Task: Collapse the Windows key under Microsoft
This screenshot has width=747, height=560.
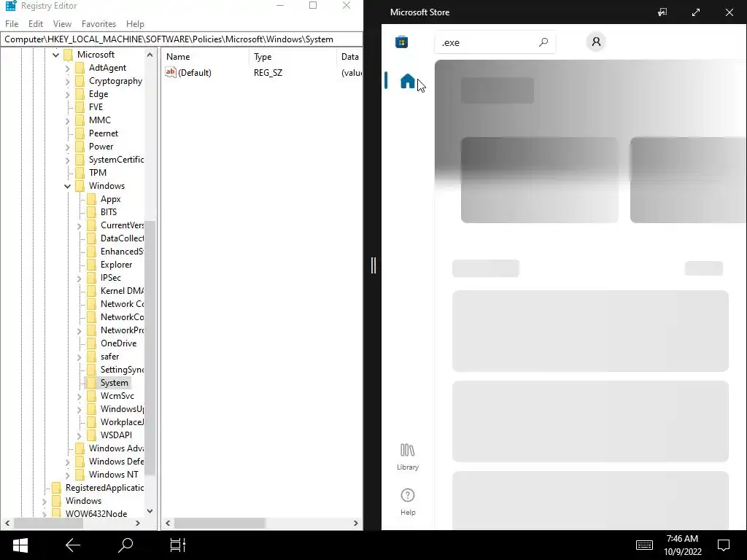Action: [67, 186]
